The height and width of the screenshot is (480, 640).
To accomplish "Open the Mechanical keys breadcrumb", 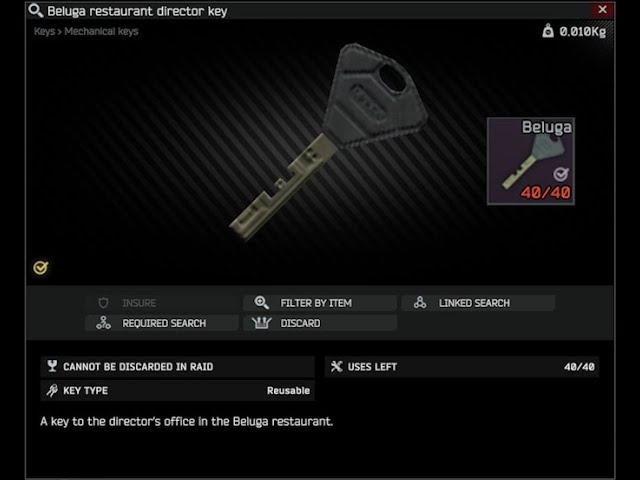I will coord(101,31).
